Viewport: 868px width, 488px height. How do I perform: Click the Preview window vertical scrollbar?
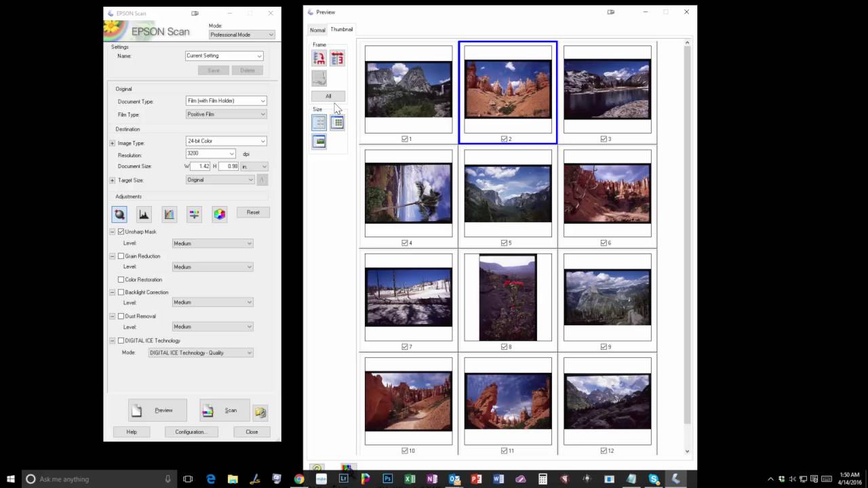[x=687, y=247]
